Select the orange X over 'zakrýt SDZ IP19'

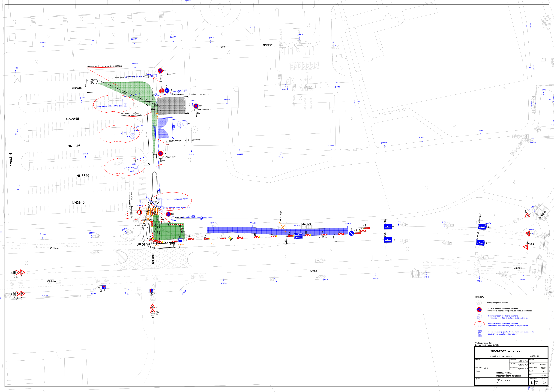283,227
